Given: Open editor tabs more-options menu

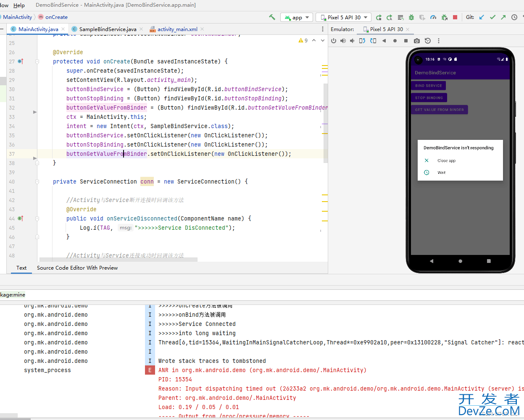Looking at the screenshot, I should (x=323, y=29).
